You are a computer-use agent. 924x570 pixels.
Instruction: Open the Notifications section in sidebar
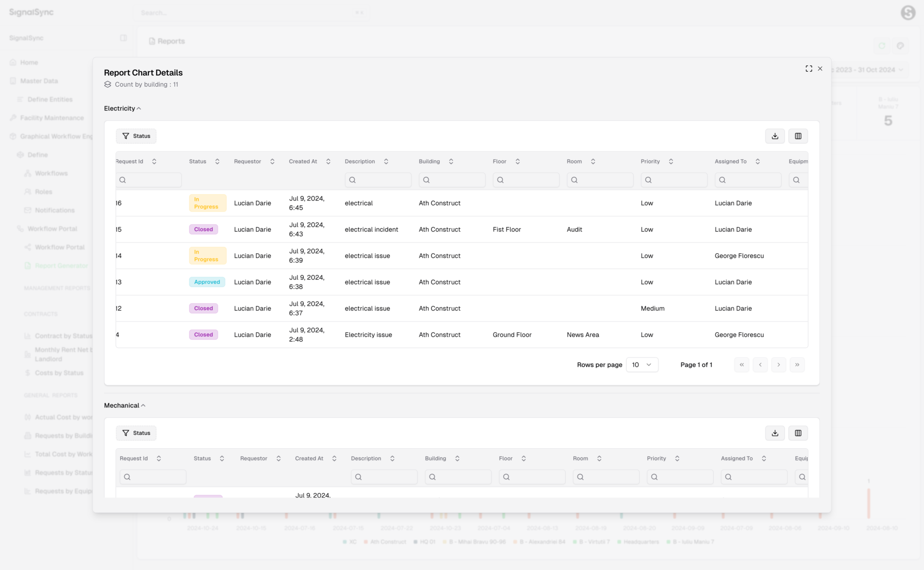click(x=55, y=210)
